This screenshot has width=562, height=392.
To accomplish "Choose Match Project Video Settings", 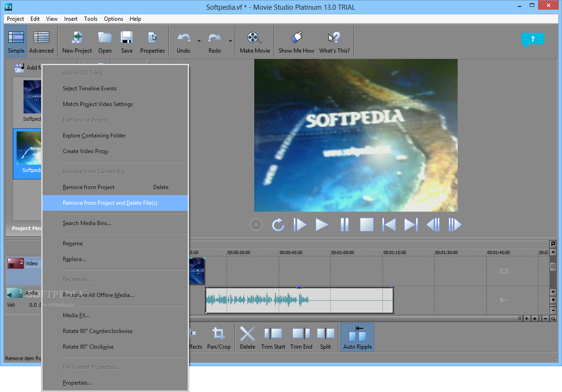I will [x=115, y=104].
